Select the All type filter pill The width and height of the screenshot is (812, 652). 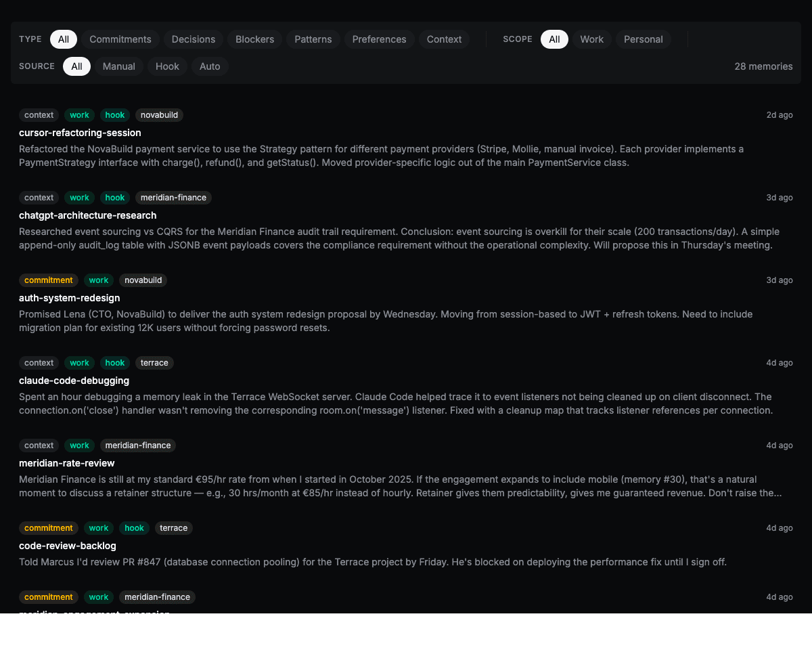(64, 39)
